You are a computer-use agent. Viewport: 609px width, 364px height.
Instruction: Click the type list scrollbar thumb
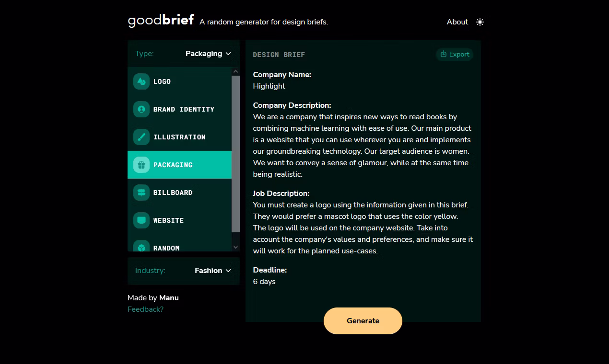(x=235, y=153)
